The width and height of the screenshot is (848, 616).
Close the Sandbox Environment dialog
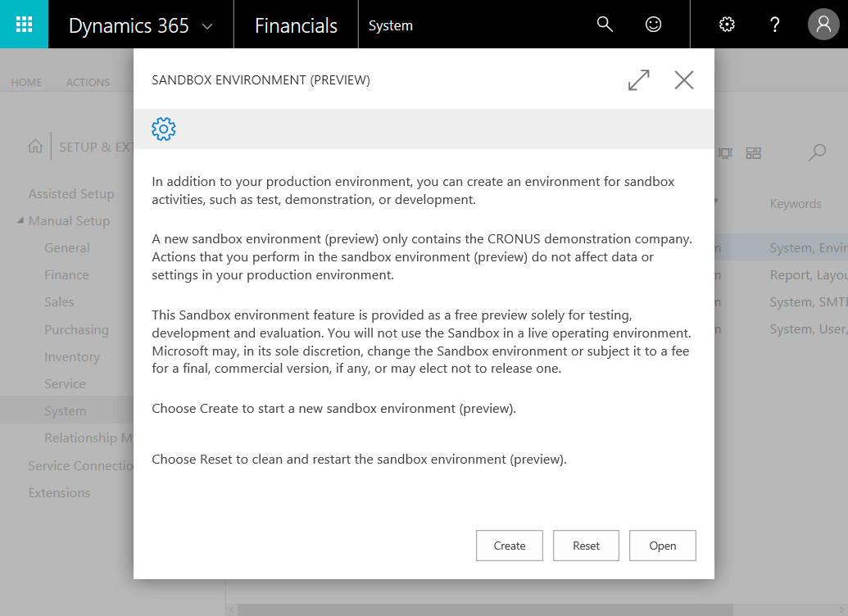(x=684, y=80)
